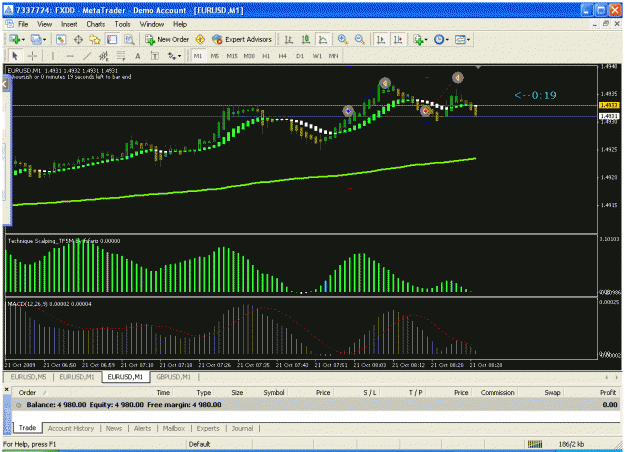Switch to D1 timeframe

(300, 56)
